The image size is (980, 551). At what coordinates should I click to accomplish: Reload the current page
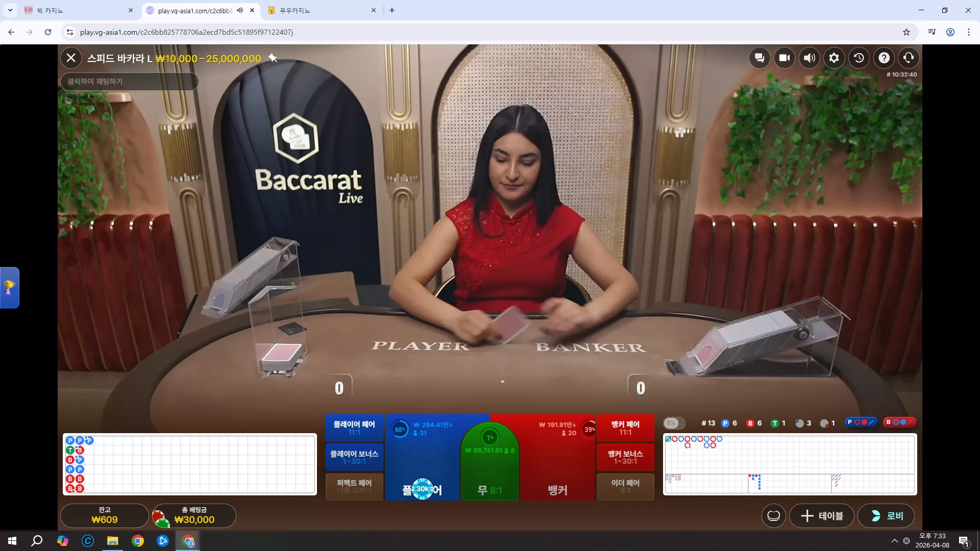pyautogui.click(x=48, y=32)
